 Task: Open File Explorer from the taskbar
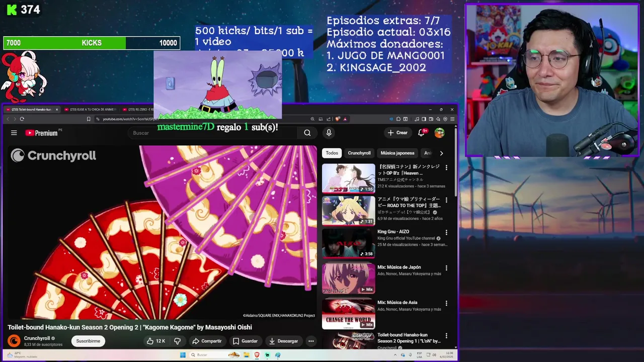[247, 355]
